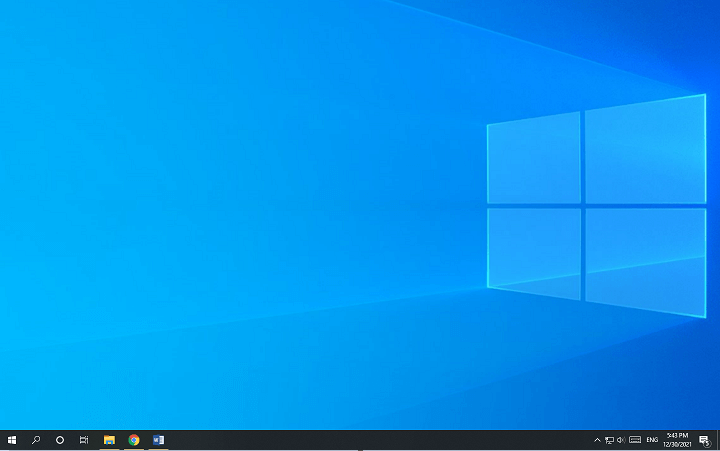This screenshot has height=451, width=720.
Task: Open the touch keyboard icon
Action: (x=635, y=440)
